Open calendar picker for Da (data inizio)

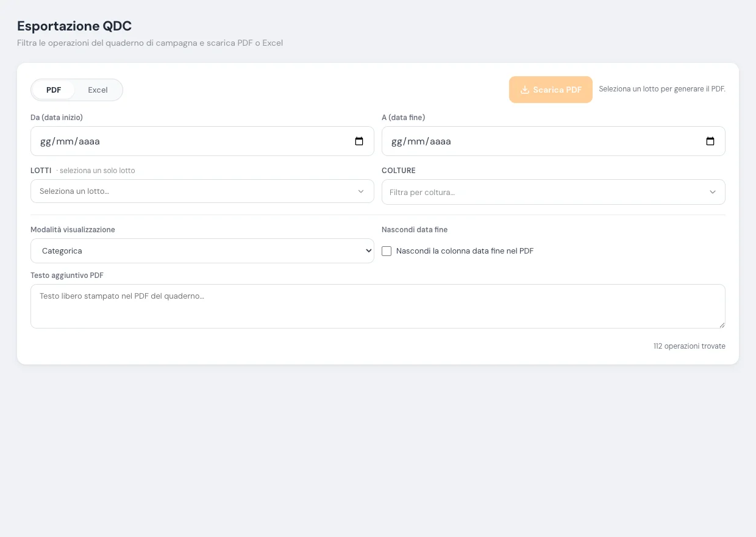pyautogui.click(x=359, y=141)
